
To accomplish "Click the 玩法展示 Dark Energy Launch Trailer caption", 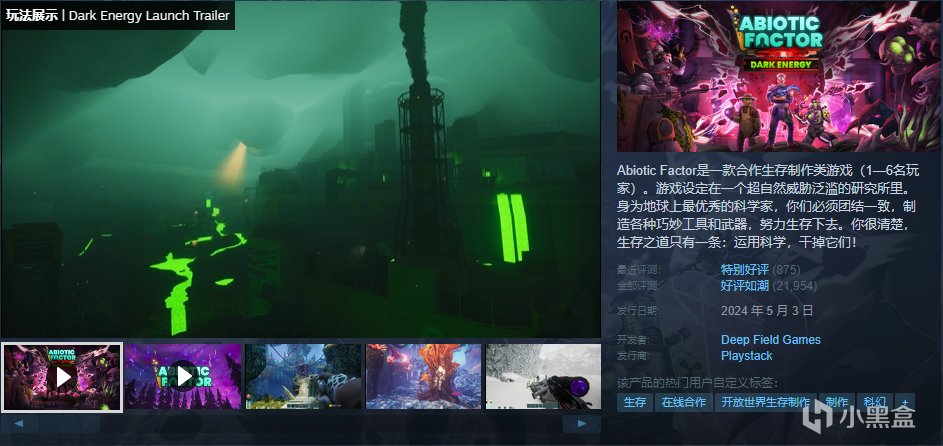I will pyautogui.click(x=118, y=15).
